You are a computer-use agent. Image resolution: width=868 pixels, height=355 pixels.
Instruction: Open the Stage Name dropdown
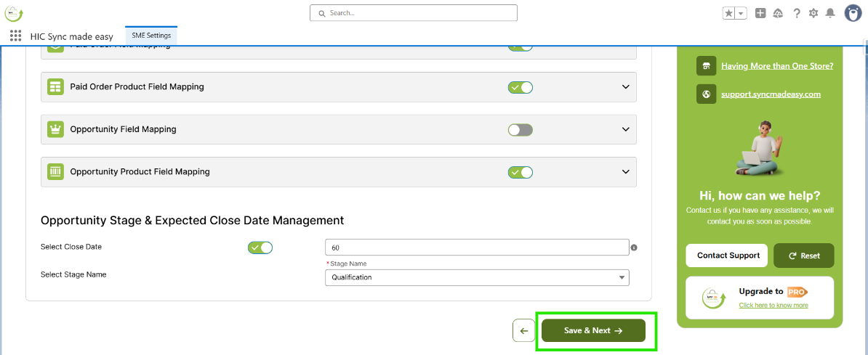(477, 277)
